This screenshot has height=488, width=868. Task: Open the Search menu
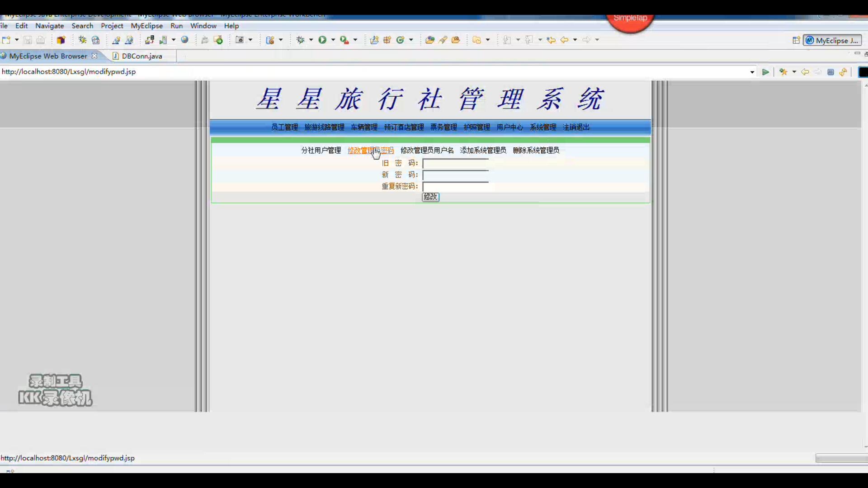pos(82,26)
